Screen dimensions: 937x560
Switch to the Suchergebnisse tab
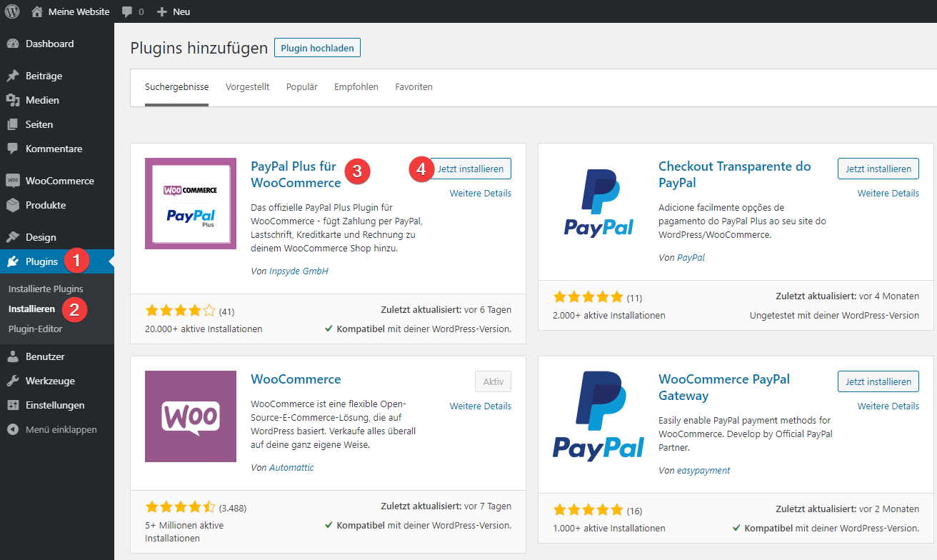(176, 87)
